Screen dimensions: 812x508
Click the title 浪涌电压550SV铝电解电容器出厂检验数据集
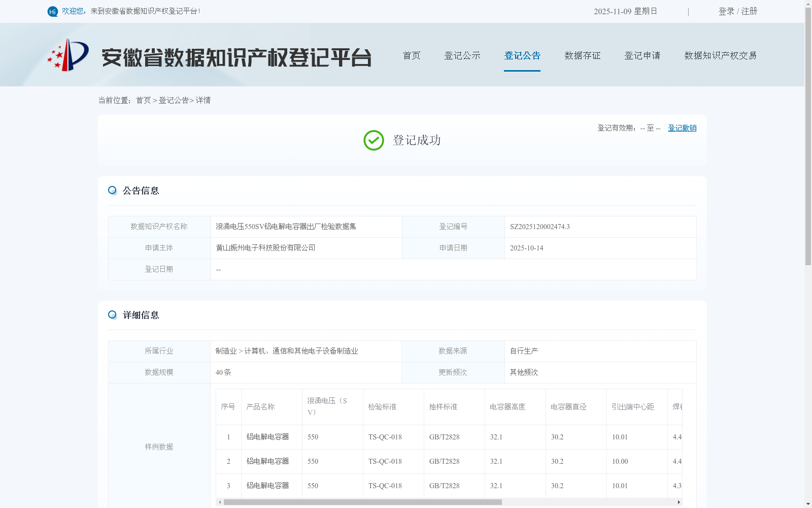click(x=286, y=227)
